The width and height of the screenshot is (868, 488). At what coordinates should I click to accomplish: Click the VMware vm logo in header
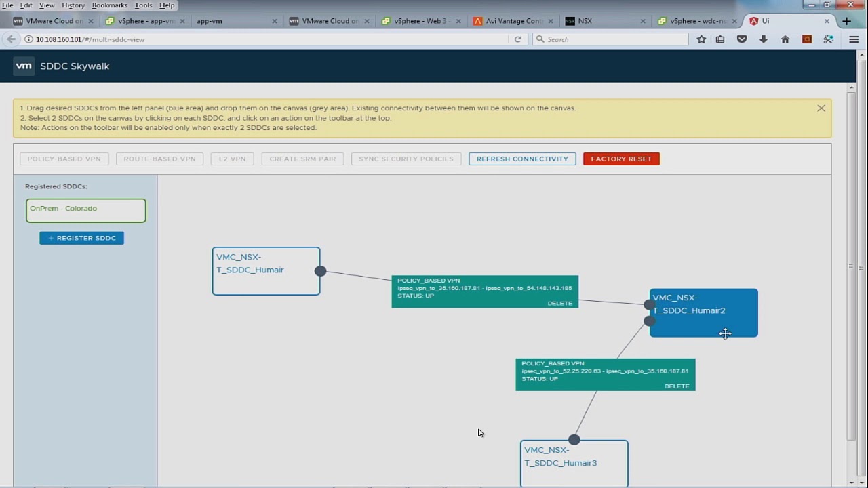pyautogui.click(x=24, y=66)
